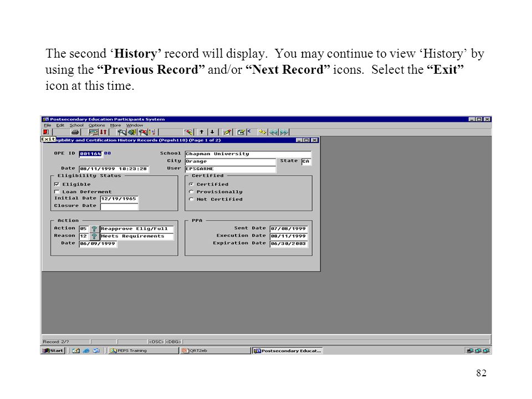Click the <OSC> status bar indicator
Image resolution: width=532 pixels, height=399 pixels.
156,342
